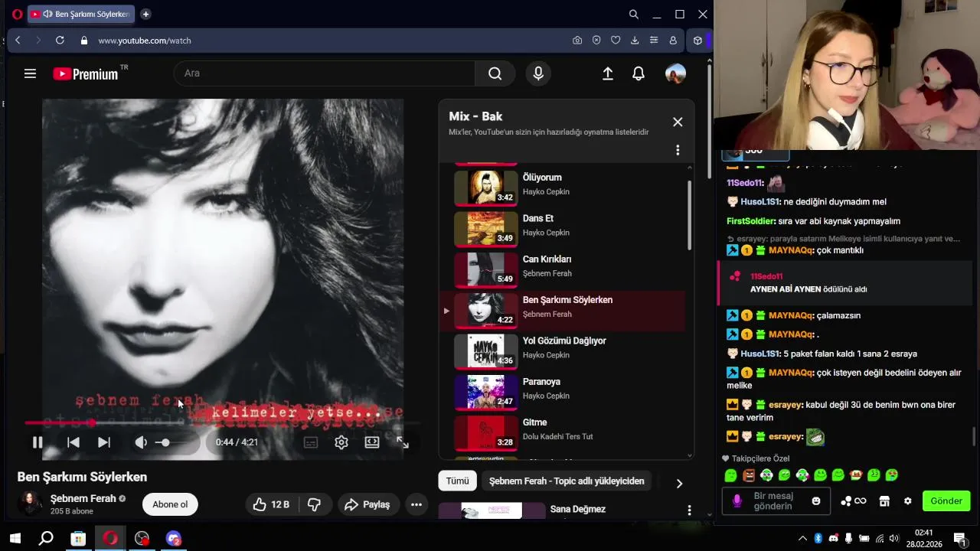Open Mix playlist three-dot options menu
The height and width of the screenshot is (551, 980).
click(678, 150)
